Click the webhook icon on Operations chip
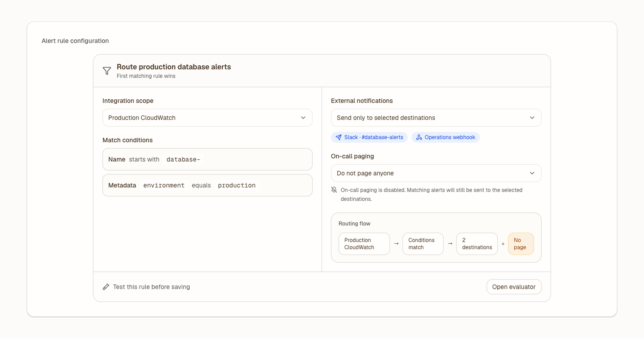The height and width of the screenshot is (340, 644). (x=419, y=137)
